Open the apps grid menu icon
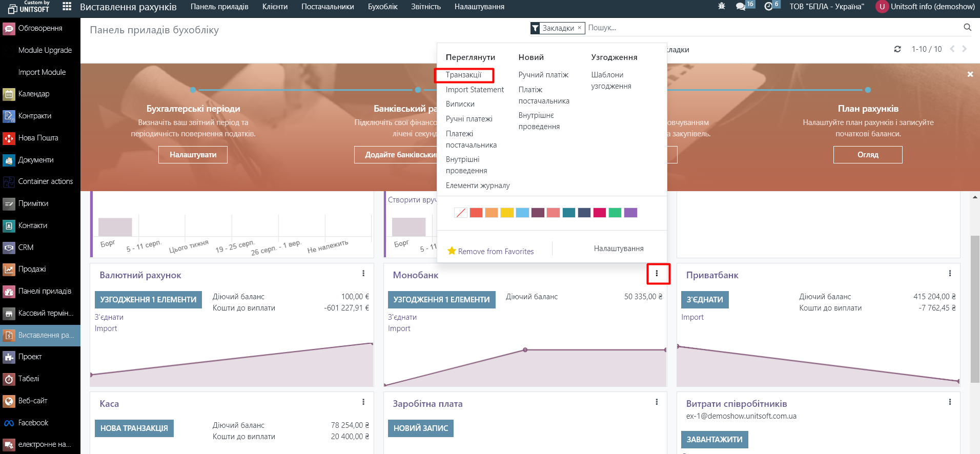This screenshot has width=980, height=454. point(67,7)
